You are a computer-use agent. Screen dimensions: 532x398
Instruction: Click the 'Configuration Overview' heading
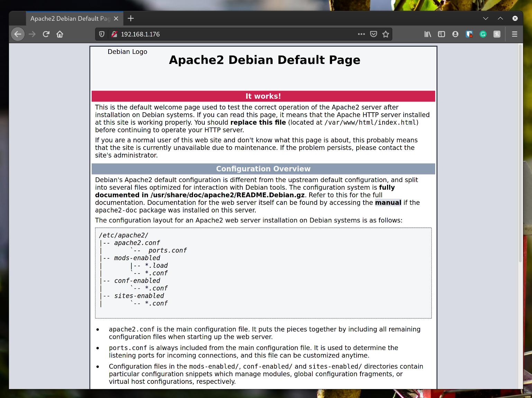263,169
